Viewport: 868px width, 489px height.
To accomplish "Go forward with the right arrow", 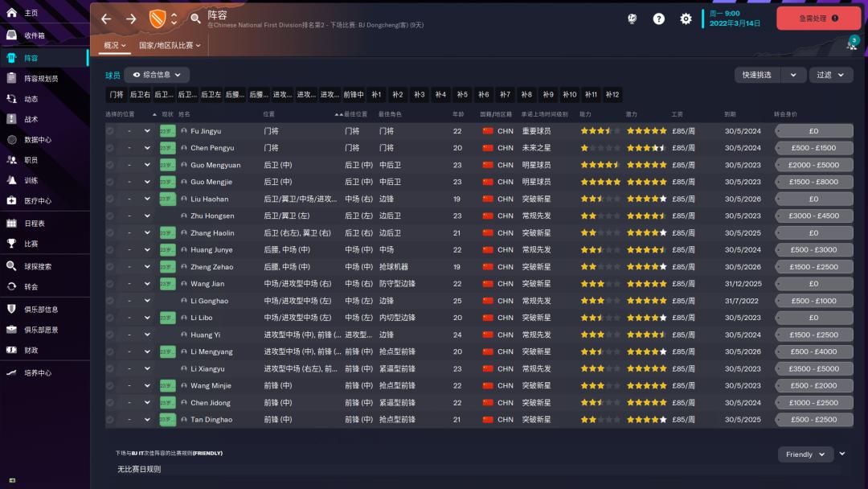I will 131,18.
